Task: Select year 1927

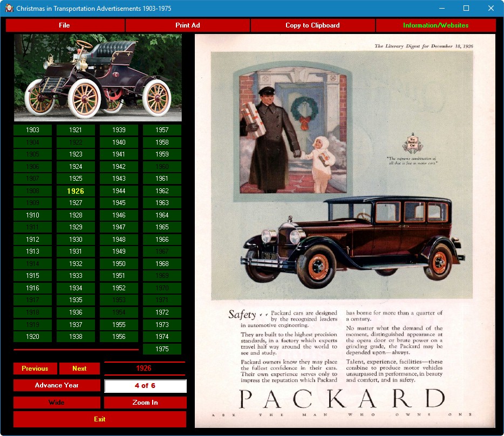Action: click(x=76, y=203)
